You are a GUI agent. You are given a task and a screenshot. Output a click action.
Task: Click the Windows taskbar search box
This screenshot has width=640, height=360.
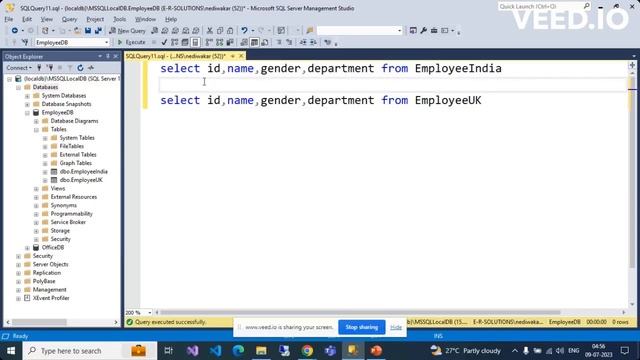[x=90, y=351]
